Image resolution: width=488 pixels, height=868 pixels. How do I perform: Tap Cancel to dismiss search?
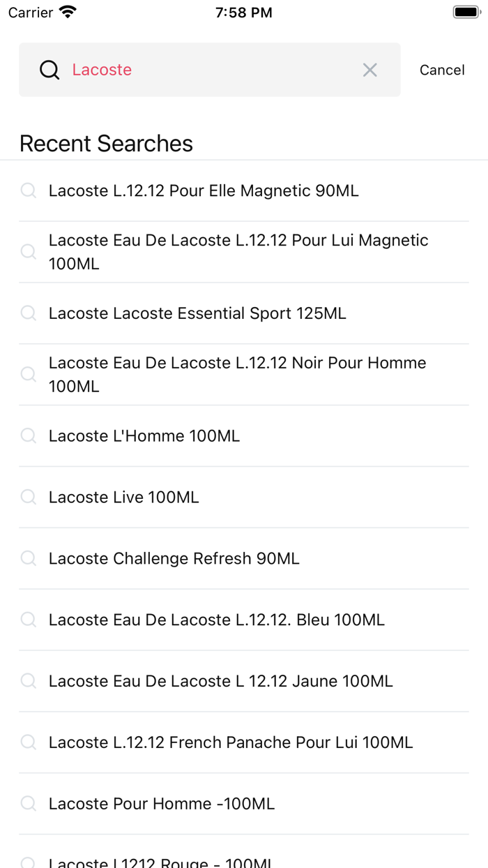442,70
